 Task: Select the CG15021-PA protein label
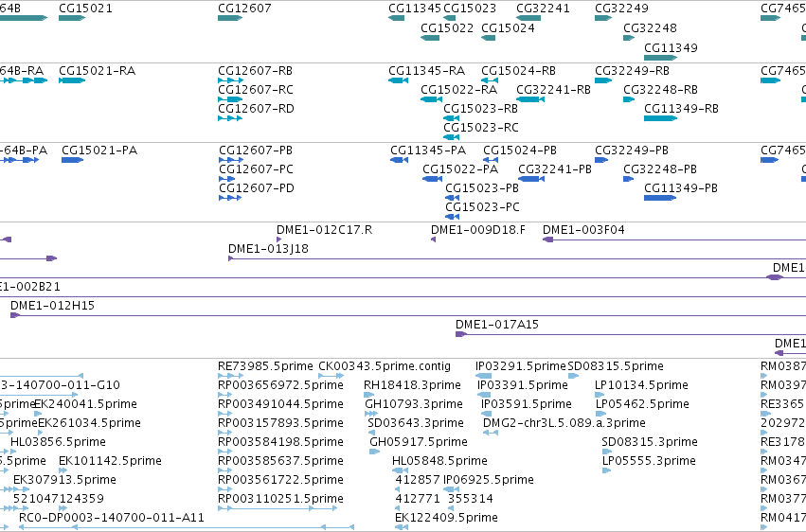click(99, 150)
